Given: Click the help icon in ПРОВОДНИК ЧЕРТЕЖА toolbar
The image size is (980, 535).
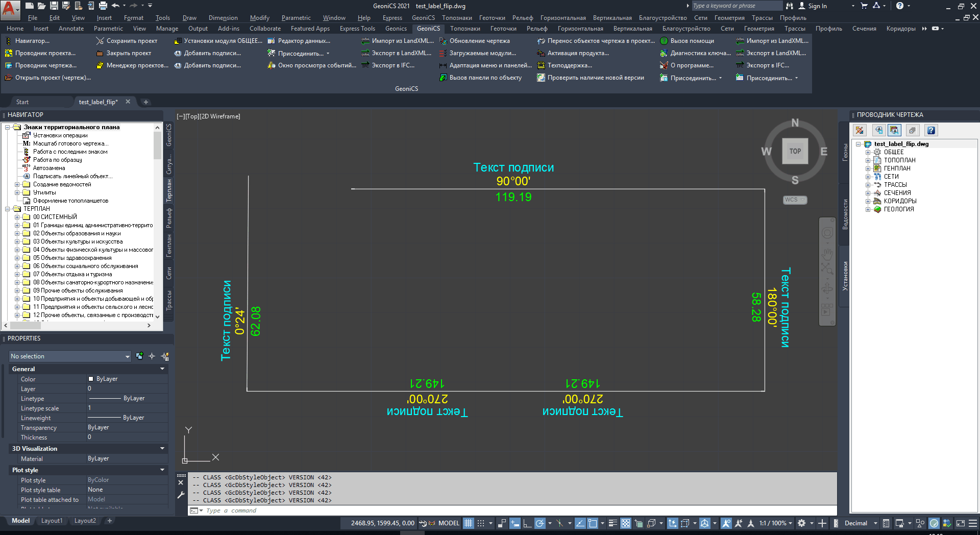Looking at the screenshot, I should coord(931,131).
